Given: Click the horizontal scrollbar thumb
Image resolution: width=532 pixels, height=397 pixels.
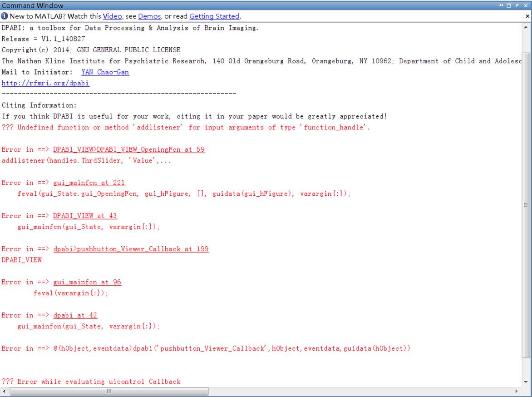Looking at the screenshot, I should point(109,391).
